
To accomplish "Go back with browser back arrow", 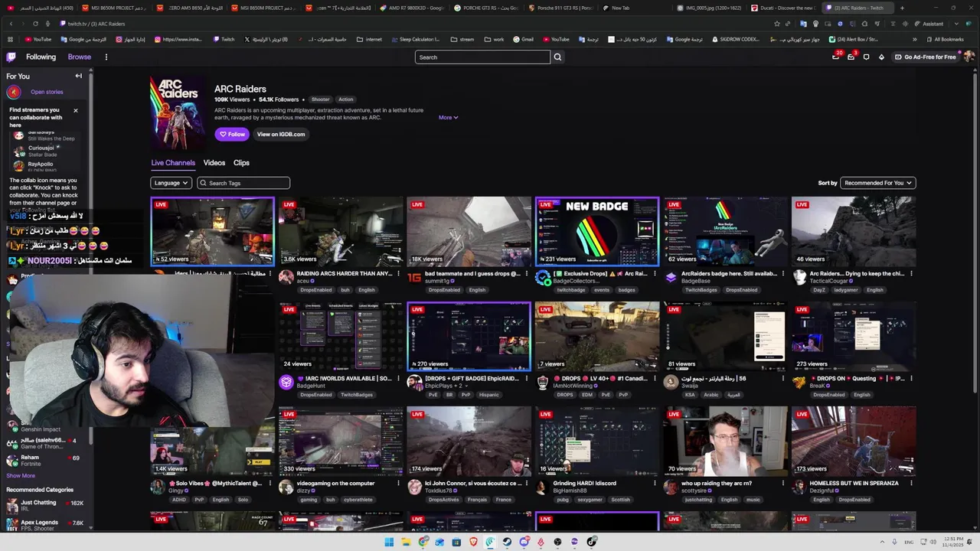I will (x=11, y=24).
